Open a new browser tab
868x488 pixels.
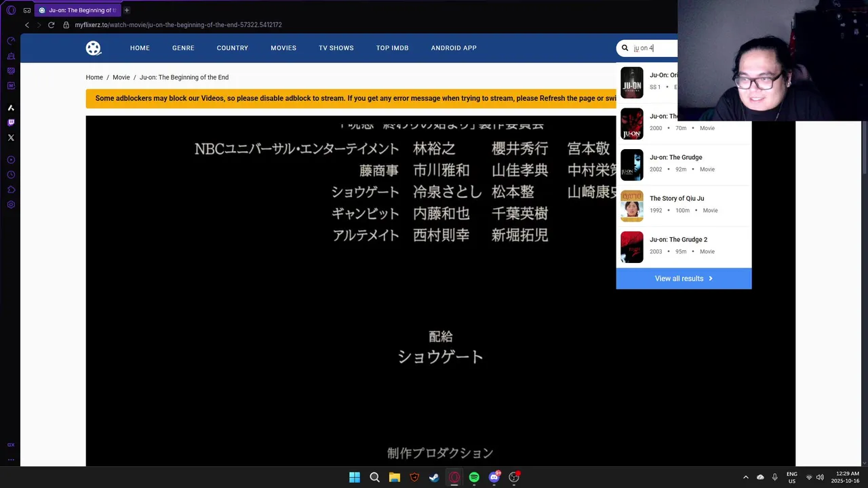(x=127, y=10)
